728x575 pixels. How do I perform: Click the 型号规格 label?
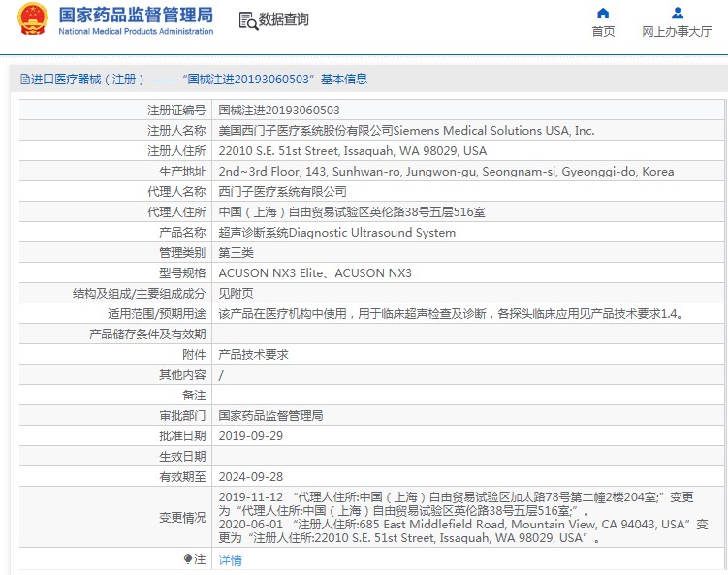pyautogui.click(x=182, y=273)
